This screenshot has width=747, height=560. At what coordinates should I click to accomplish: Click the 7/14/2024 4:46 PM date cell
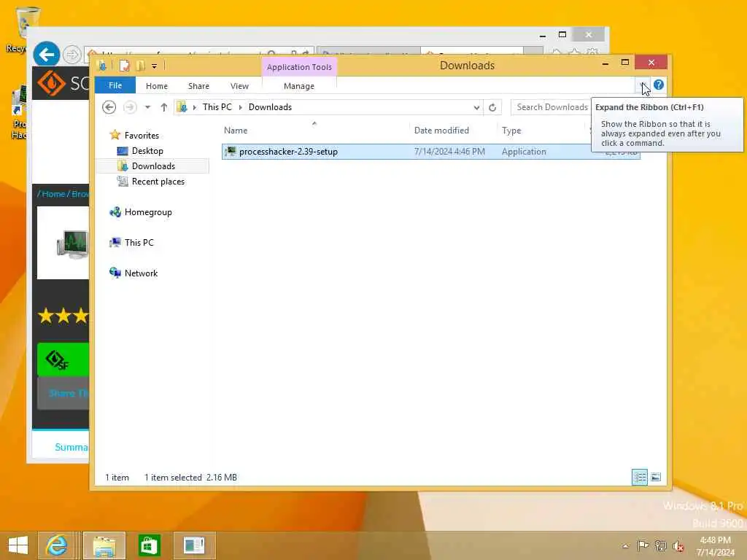coord(449,152)
